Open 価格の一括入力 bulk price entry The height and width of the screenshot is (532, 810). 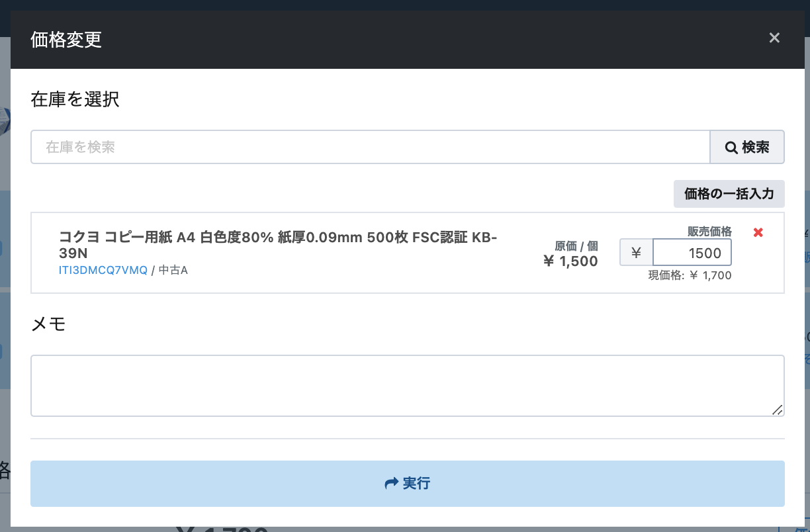point(729,194)
